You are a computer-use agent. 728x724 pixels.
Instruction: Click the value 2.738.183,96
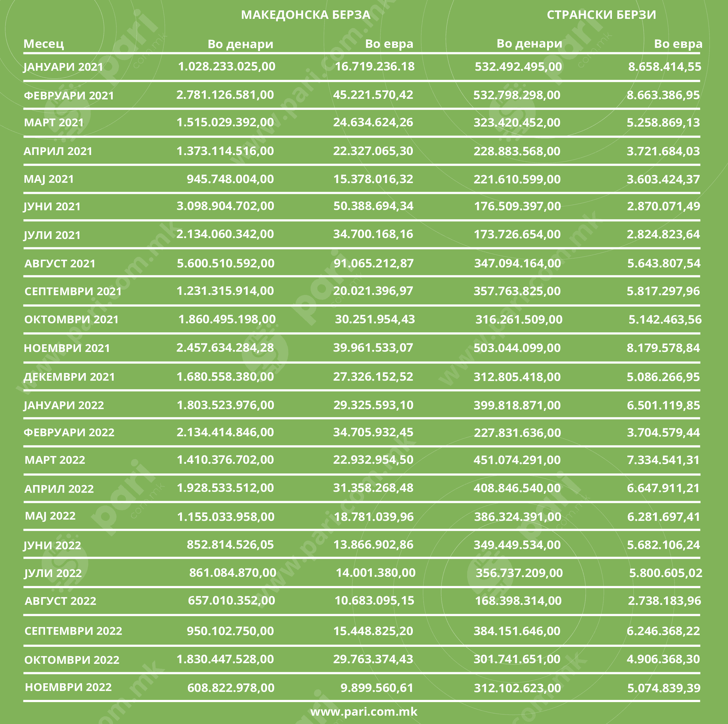(664, 601)
